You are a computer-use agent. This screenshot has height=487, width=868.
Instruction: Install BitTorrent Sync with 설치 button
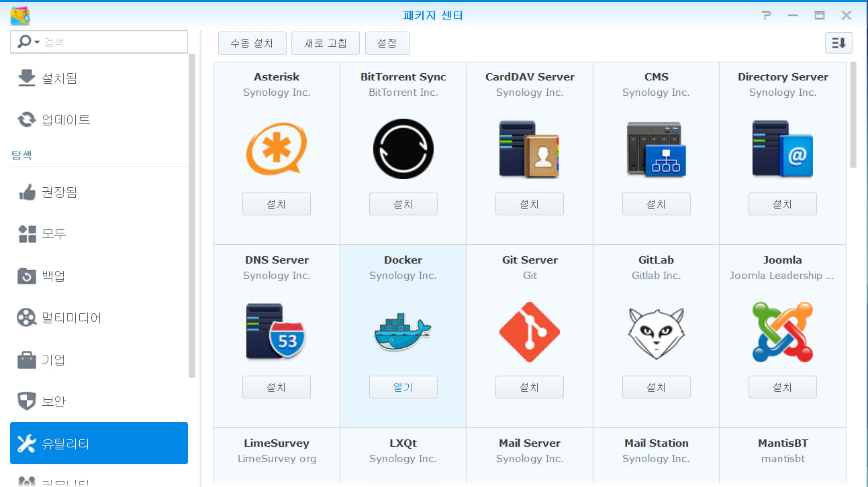coord(403,204)
